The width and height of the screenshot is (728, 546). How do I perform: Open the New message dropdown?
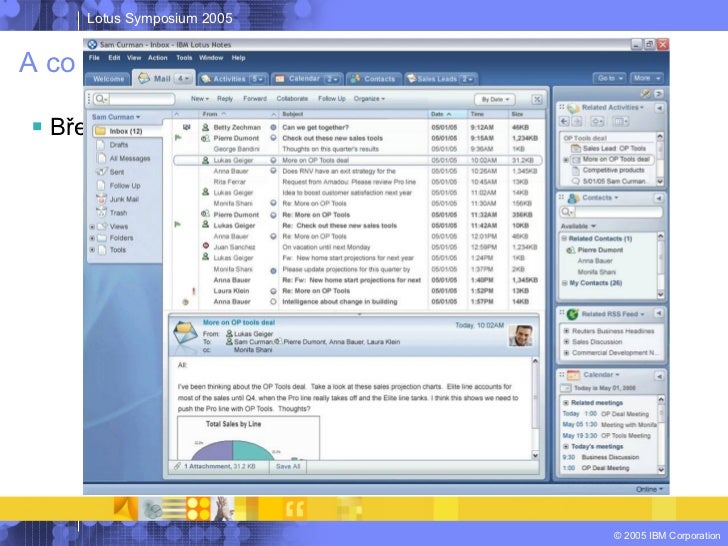[200, 99]
